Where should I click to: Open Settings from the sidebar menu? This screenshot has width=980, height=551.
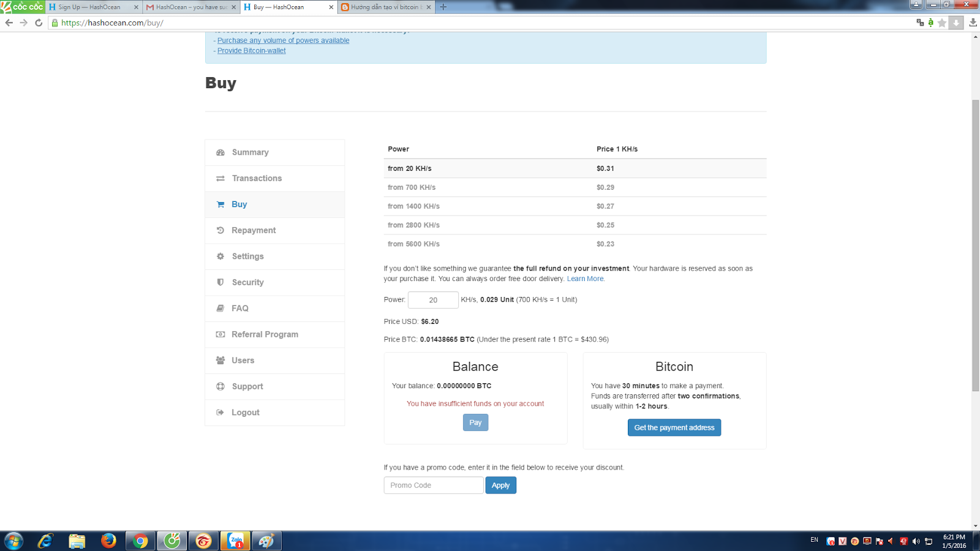tap(275, 257)
